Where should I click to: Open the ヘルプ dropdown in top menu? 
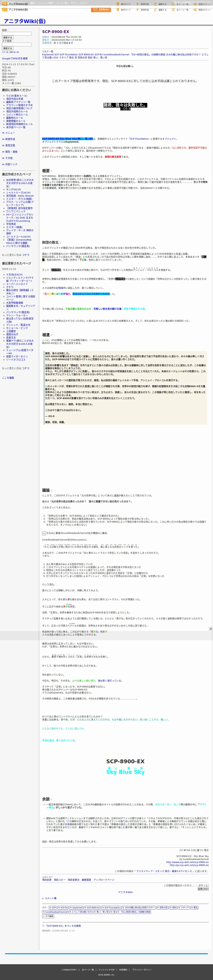point(83,3)
